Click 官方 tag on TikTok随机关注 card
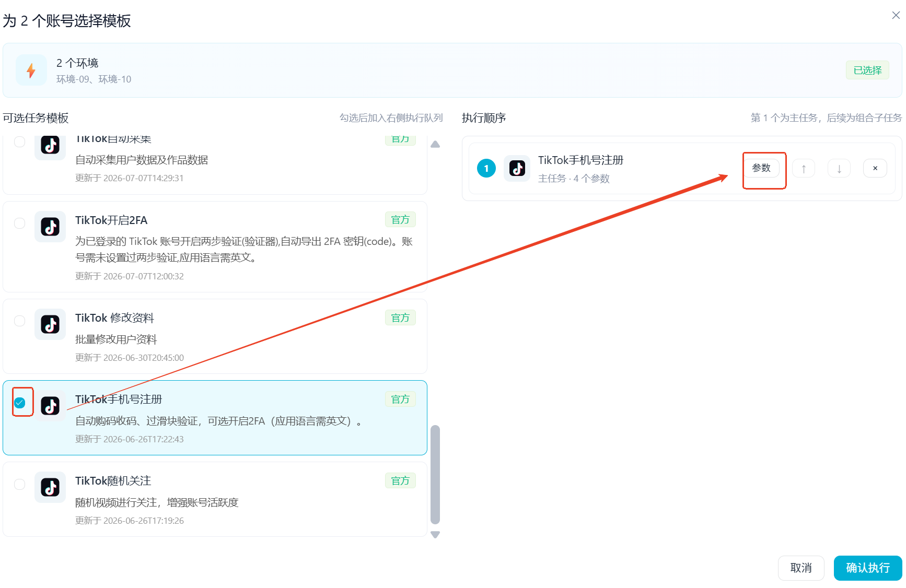 [x=400, y=480]
